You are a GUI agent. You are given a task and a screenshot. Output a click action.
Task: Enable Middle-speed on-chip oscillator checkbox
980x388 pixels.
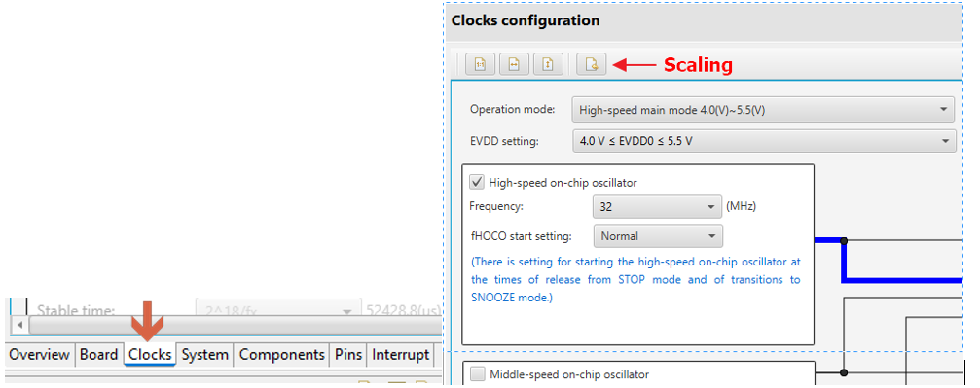point(478,374)
